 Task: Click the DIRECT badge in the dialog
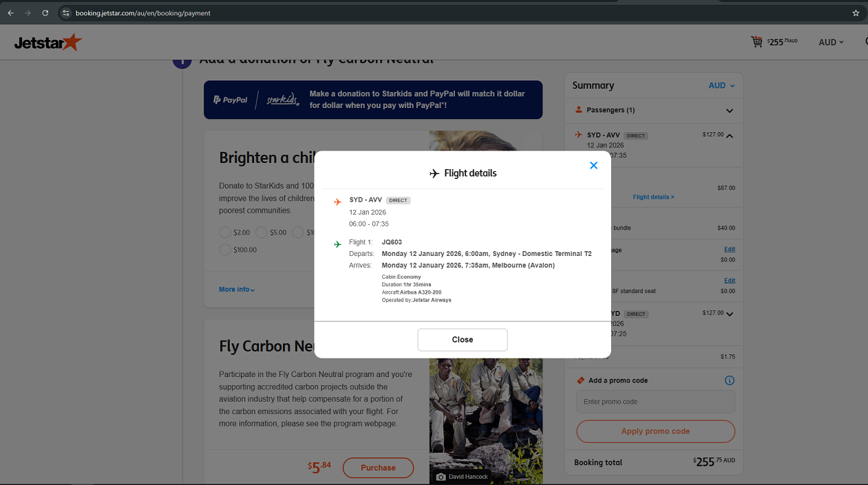(x=399, y=200)
